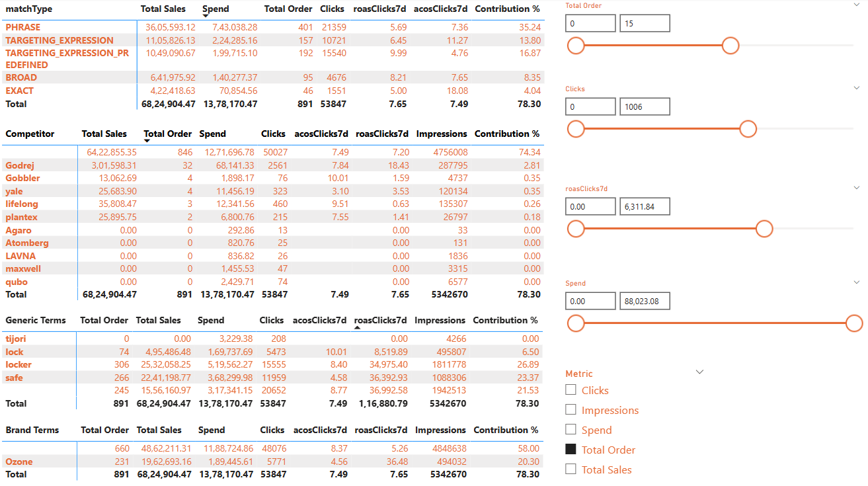The width and height of the screenshot is (868, 486).
Task: Select the locker generic term row
Action: click(x=19, y=364)
